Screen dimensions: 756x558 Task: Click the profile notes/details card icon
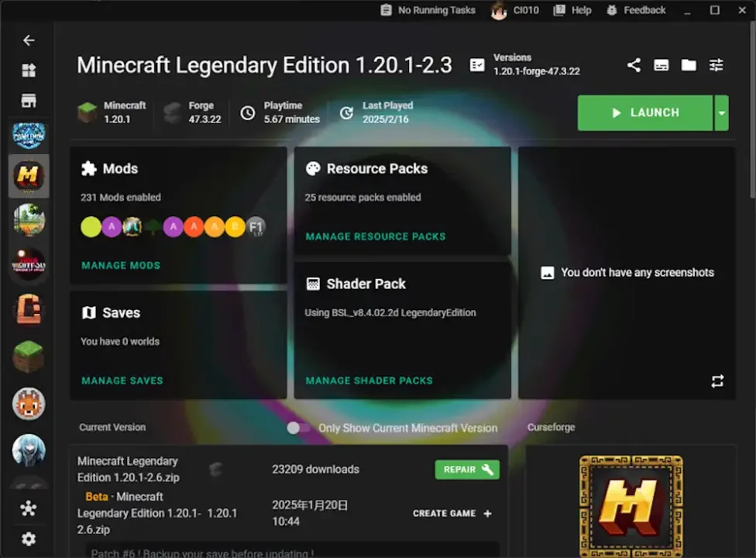click(661, 65)
